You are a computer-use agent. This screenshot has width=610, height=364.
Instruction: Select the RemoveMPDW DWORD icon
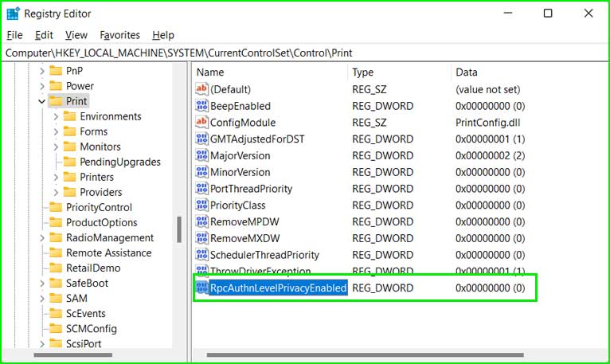point(201,221)
